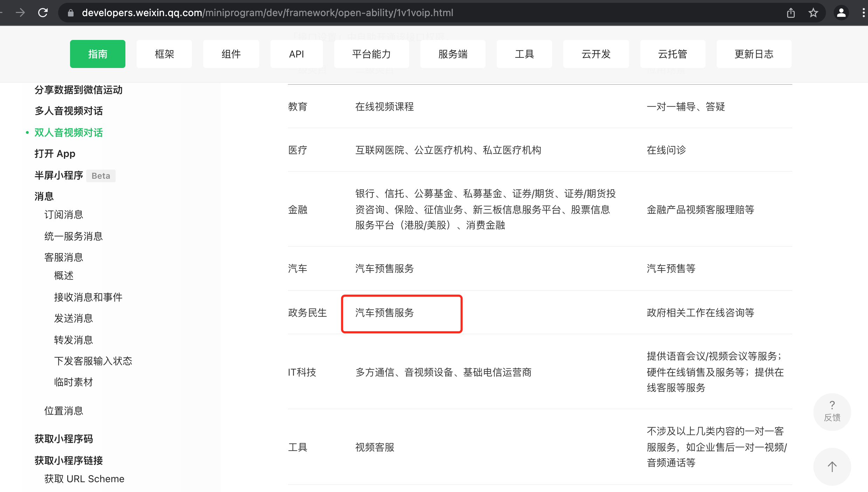
Task: Click the forward navigation arrow
Action: coord(20,13)
